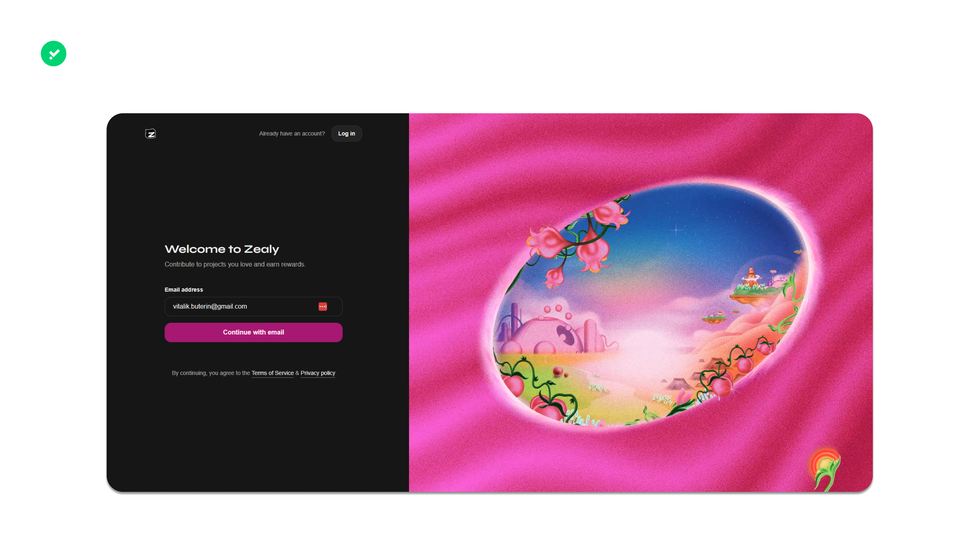Click the Zealy logo icon

(151, 134)
